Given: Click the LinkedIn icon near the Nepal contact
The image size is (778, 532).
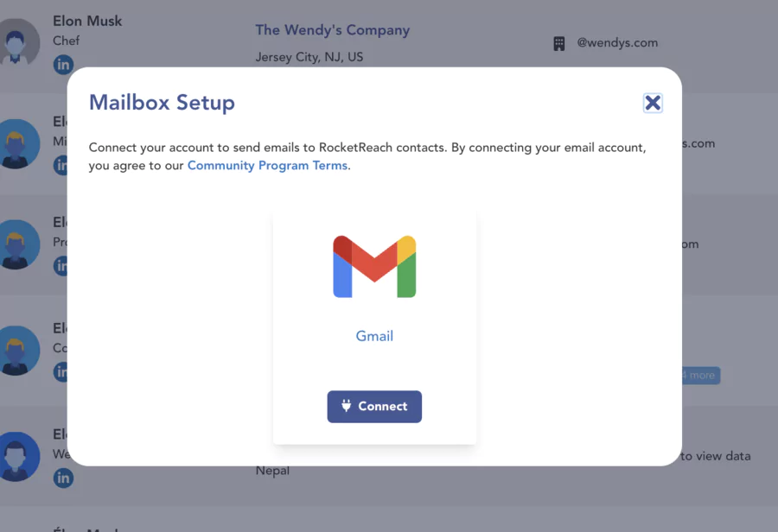Looking at the screenshot, I should [63, 478].
